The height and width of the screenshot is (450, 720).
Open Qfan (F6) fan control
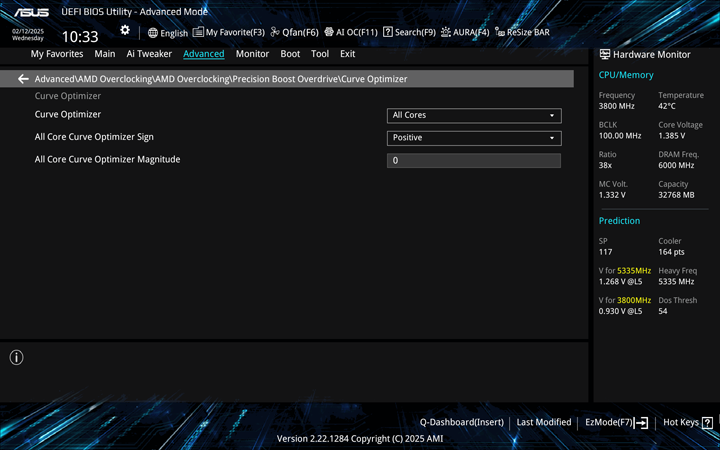tap(294, 32)
